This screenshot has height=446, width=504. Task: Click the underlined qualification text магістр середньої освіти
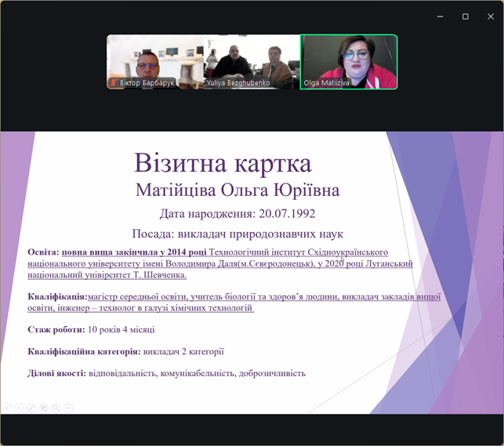(138, 296)
